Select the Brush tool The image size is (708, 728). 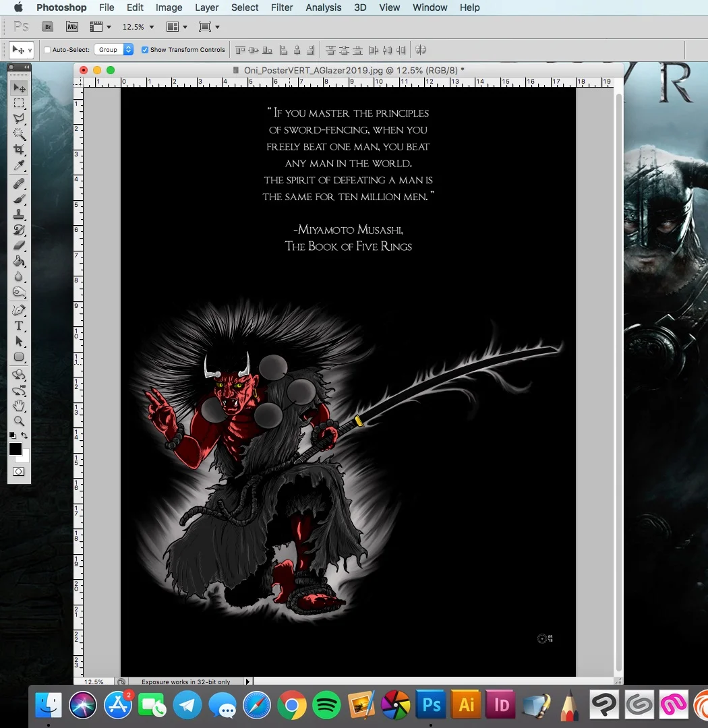coord(19,199)
